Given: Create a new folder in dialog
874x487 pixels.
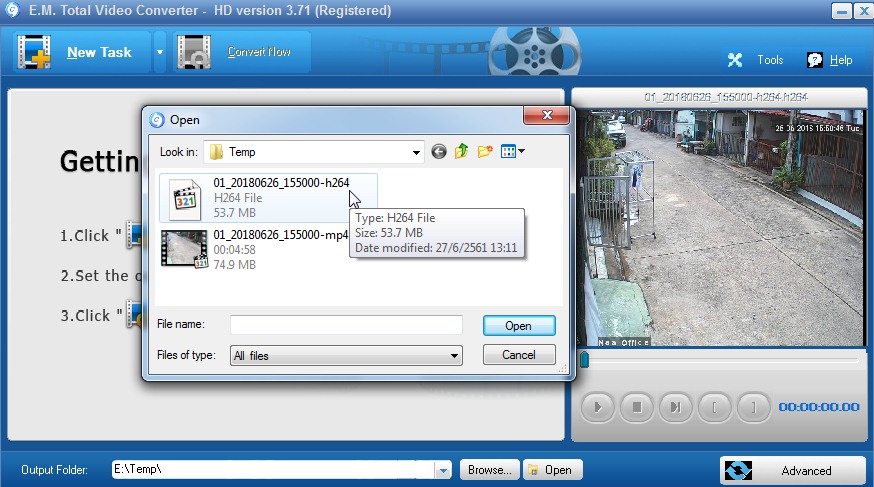Looking at the screenshot, I should (485, 152).
